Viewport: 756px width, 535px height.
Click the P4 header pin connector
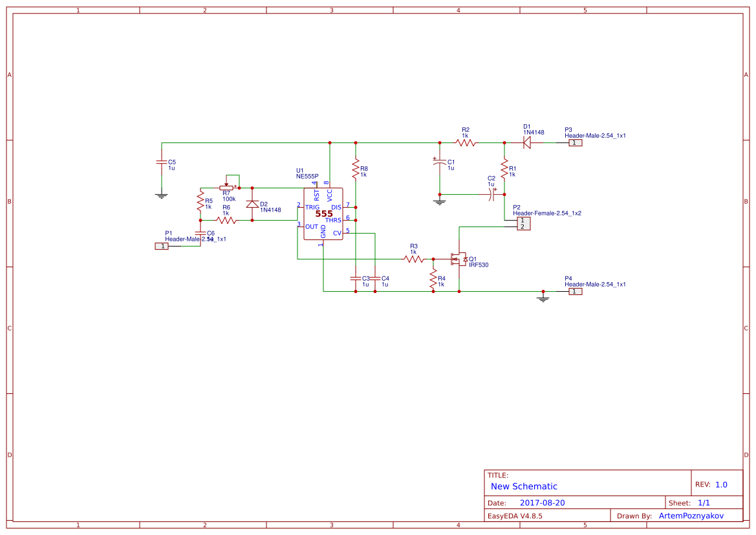tap(575, 291)
